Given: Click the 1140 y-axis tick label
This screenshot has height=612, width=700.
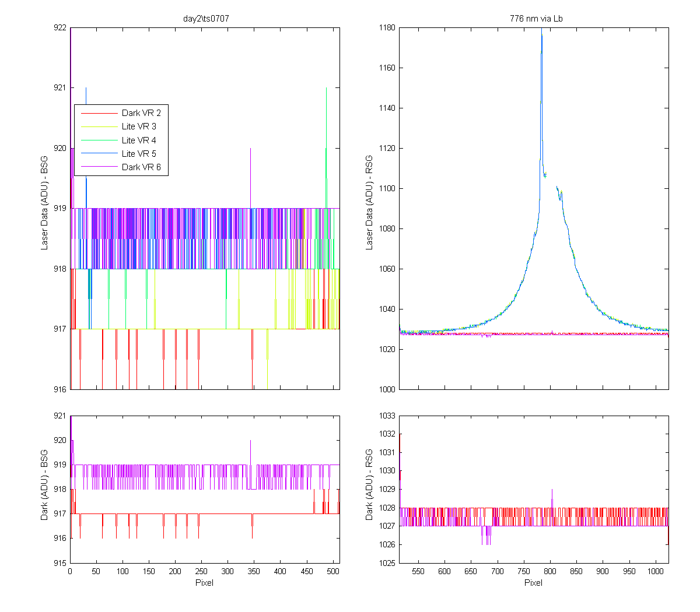Looking at the screenshot, I should pyautogui.click(x=387, y=108).
